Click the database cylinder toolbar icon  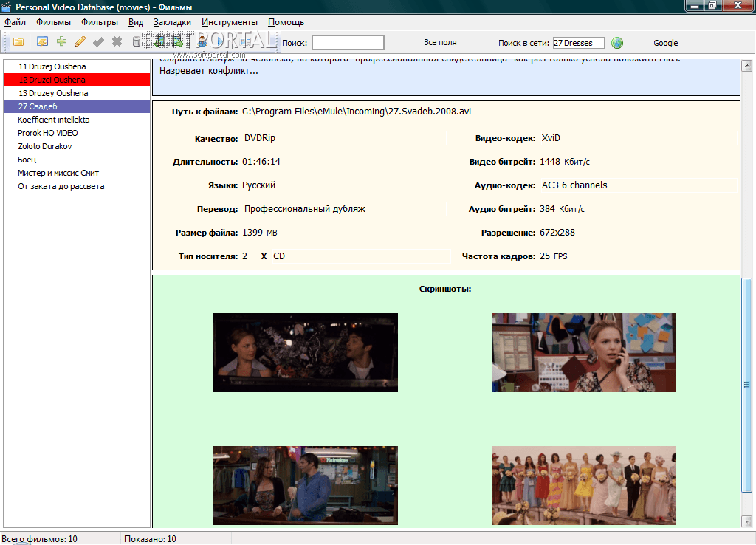tap(137, 42)
